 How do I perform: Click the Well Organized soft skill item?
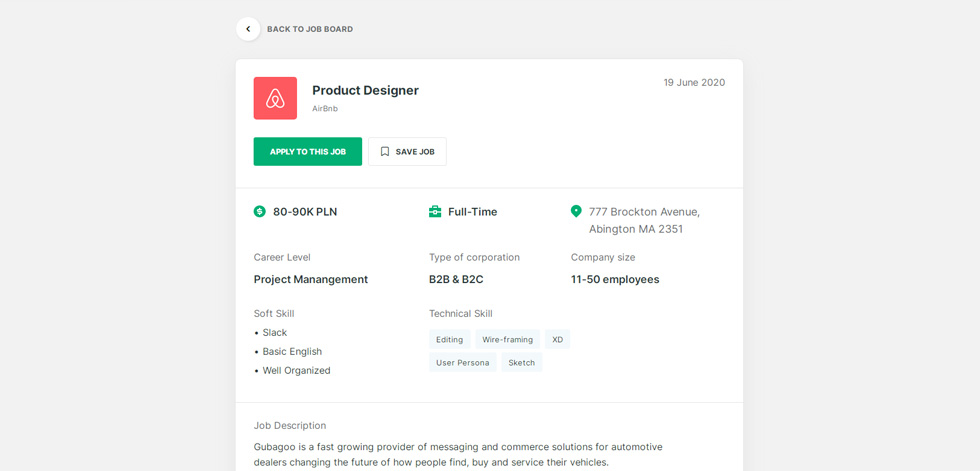296,370
